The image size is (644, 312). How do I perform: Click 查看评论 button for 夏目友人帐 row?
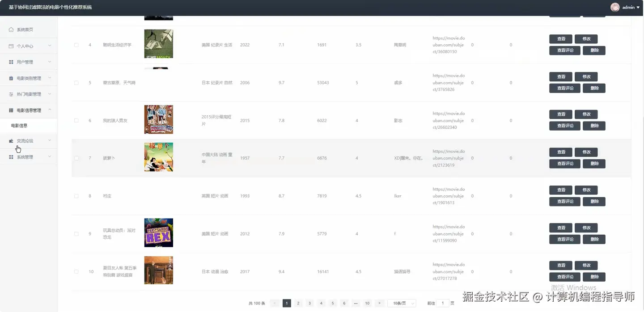[x=565, y=277]
